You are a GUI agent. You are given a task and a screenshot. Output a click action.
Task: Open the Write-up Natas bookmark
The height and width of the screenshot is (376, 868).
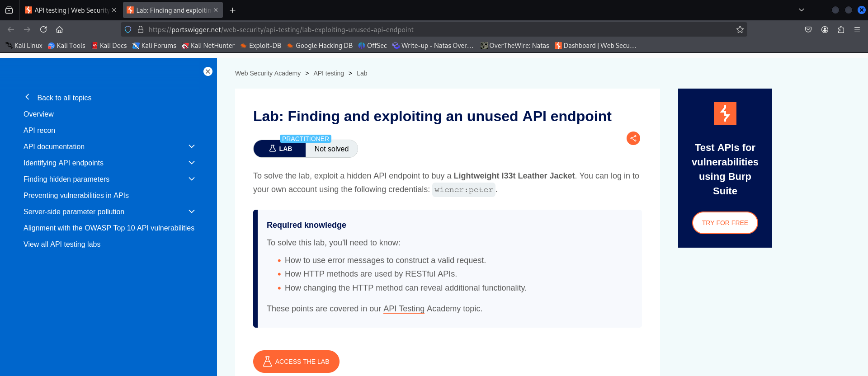[x=433, y=46]
